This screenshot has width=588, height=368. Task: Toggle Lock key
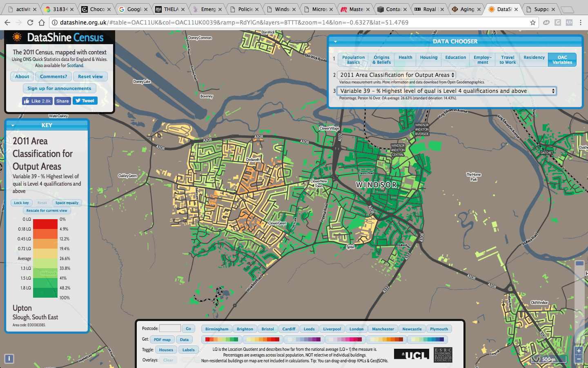click(x=21, y=203)
